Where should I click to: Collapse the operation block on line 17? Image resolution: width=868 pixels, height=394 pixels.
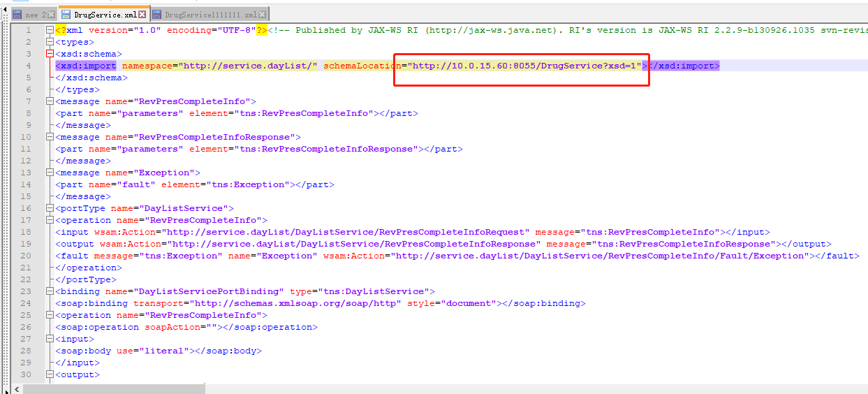tap(49, 220)
